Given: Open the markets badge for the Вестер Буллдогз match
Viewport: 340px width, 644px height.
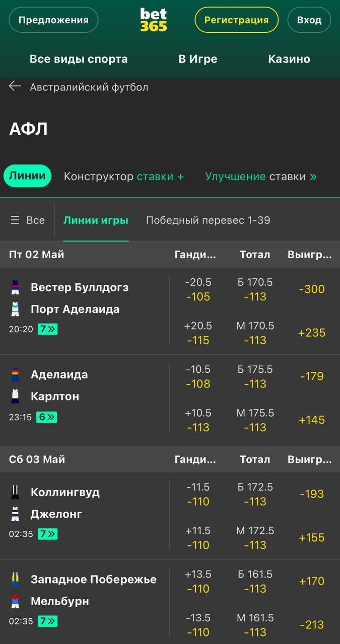Looking at the screenshot, I should coord(47,330).
